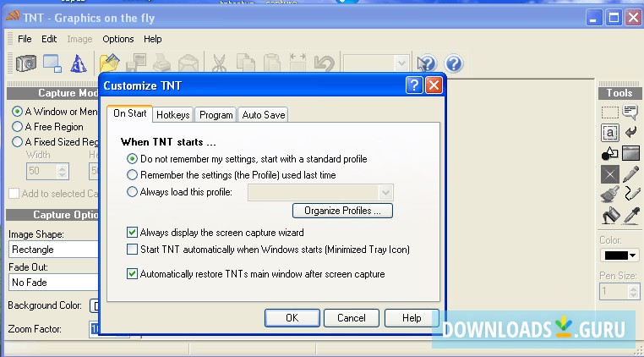Click the Organize Profiles button
The image size is (644, 357).
click(342, 211)
